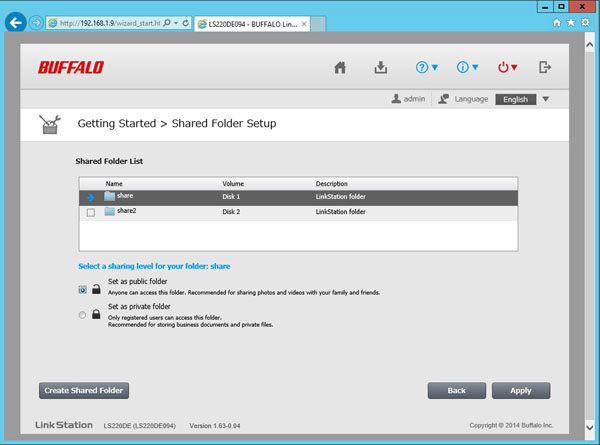Click the closed padlock private icon
The width and height of the screenshot is (600, 445).
coord(96,314)
